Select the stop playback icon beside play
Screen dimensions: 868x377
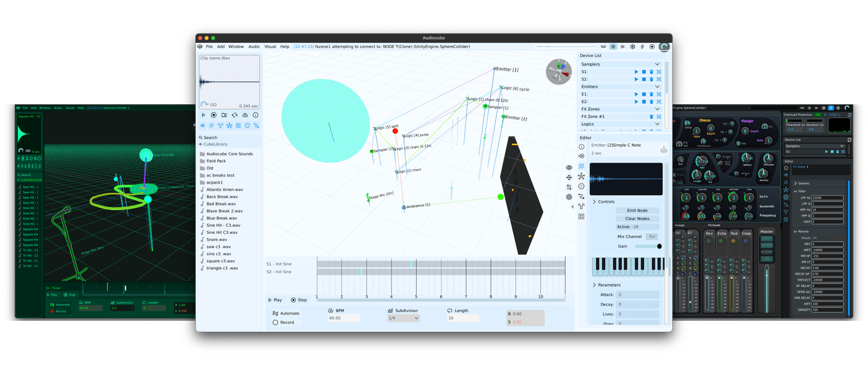(x=212, y=115)
